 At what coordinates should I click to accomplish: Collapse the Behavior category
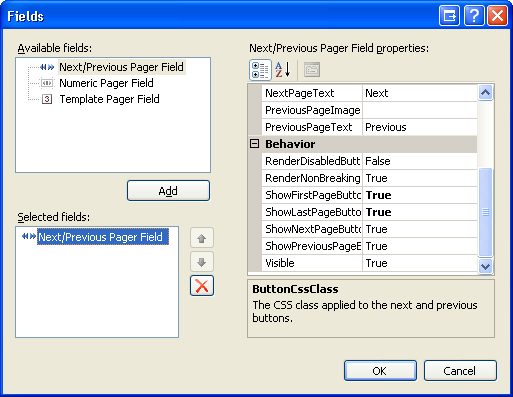tap(254, 144)
